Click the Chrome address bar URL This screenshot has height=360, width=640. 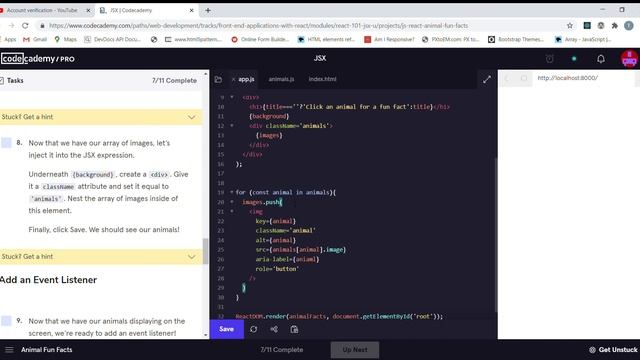[x=258, y=26]
